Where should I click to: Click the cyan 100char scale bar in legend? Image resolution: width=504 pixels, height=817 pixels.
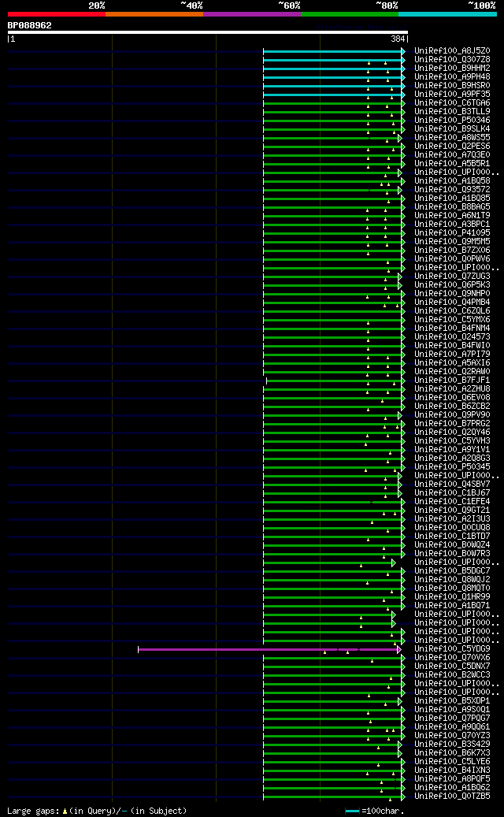353,811
